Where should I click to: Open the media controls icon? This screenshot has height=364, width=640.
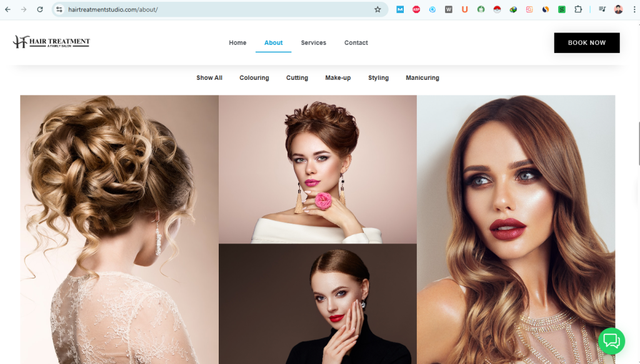tap(602, 9)
